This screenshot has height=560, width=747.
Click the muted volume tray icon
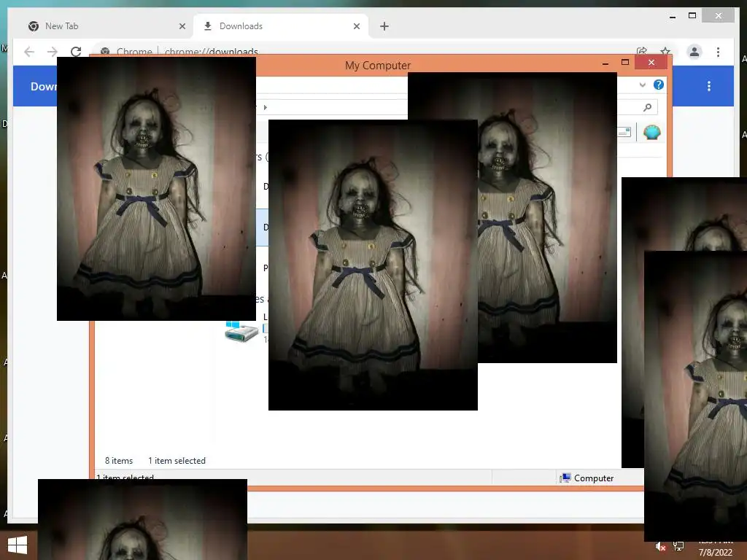[660, 547]
